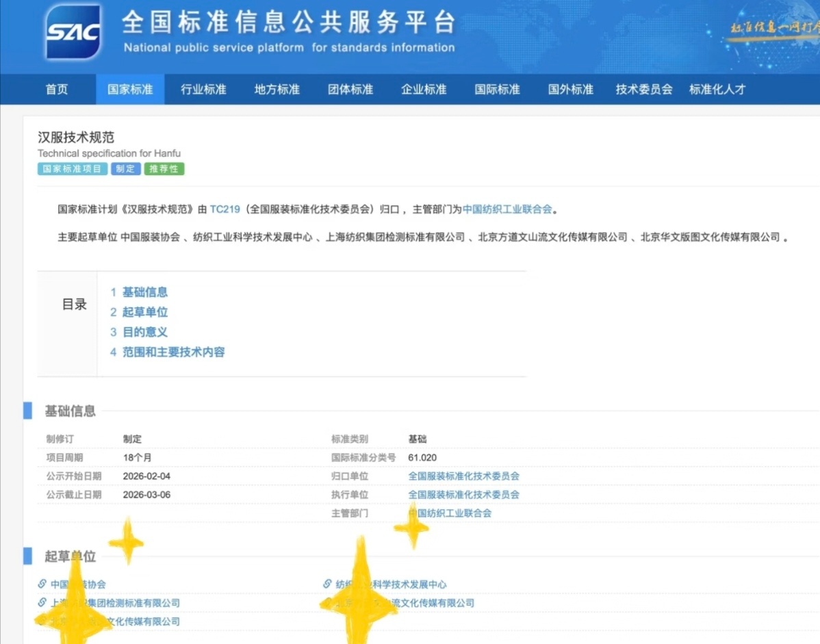Select the date 2026-03-06
Image resolution: width=820 pixels, height=644 pixels.
[x=146, y=495]
